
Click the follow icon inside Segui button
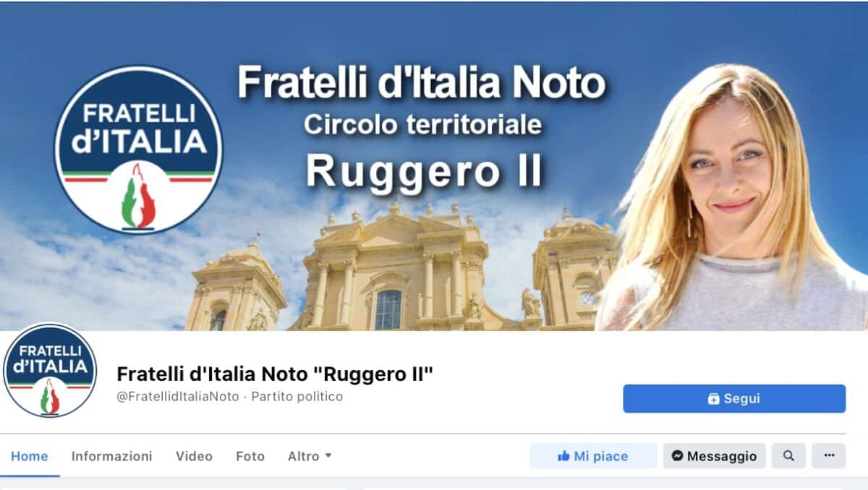[713, 398]
